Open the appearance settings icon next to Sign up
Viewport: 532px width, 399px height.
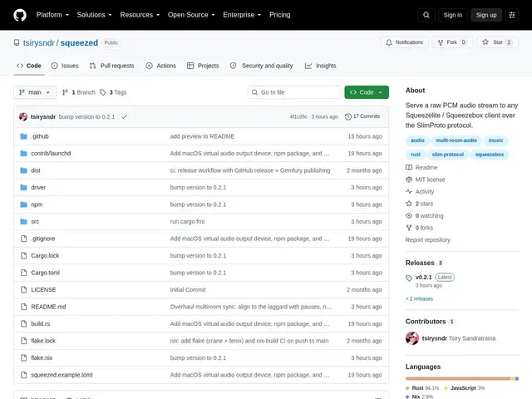512,15
